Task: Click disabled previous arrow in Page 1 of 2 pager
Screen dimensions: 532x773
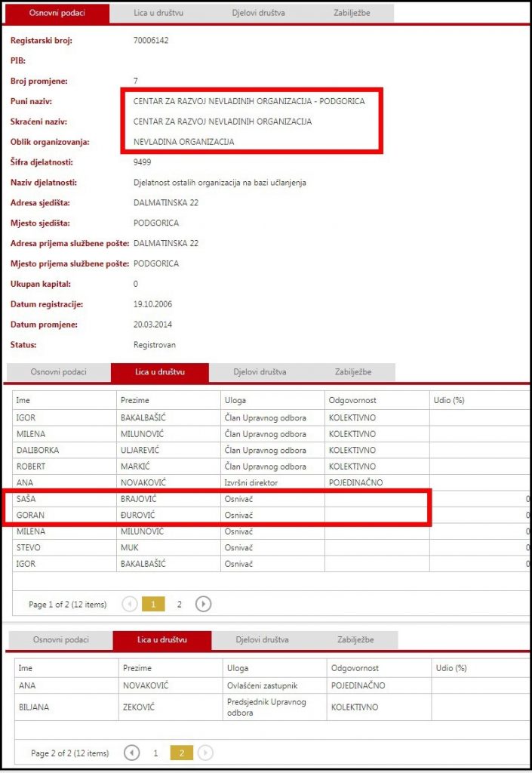Action: click(x=130, y=604)
